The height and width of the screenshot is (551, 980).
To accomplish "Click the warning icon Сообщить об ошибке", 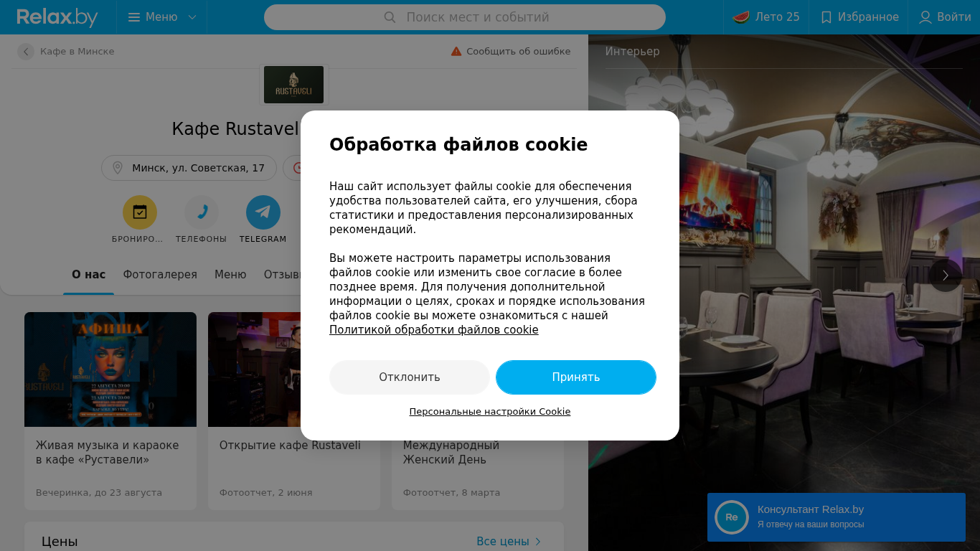I will 456,52.
